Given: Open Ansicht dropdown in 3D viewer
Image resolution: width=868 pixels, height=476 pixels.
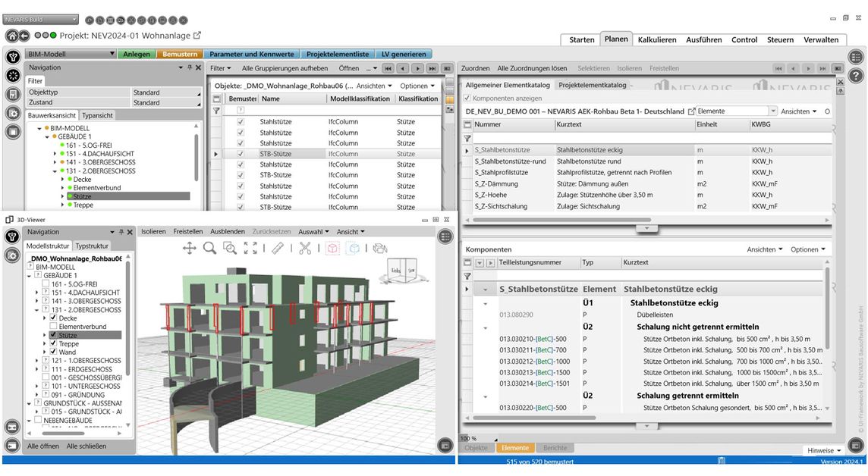Looking at the screenshot, I should 351,232.
